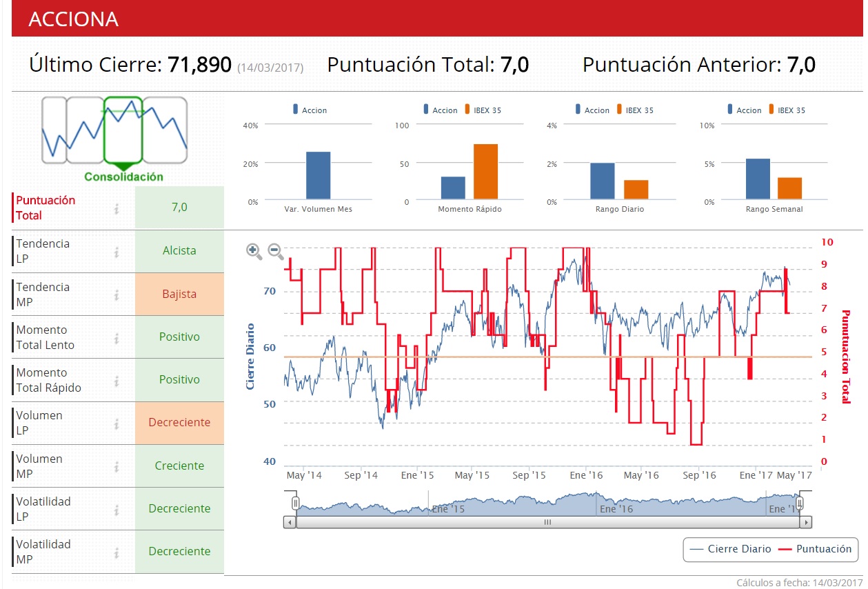Viewport: 868px width, 589px height.
Task: Click info icon beside Volatilidad LP
Action: point(117,509)
